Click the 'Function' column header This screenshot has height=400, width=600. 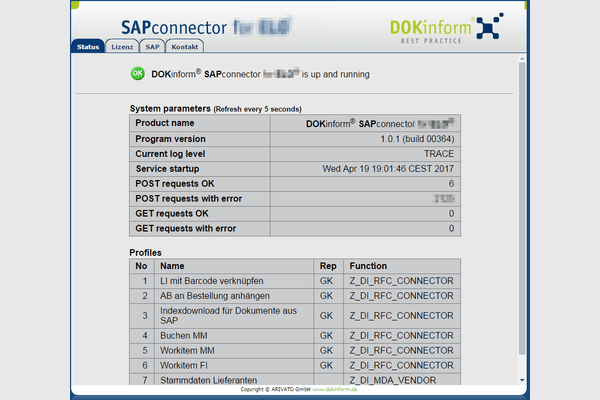pos(367,267)
